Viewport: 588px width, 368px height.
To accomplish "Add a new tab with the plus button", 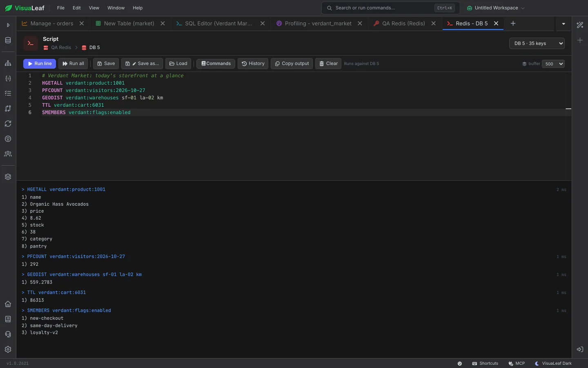I will [513, 23].
